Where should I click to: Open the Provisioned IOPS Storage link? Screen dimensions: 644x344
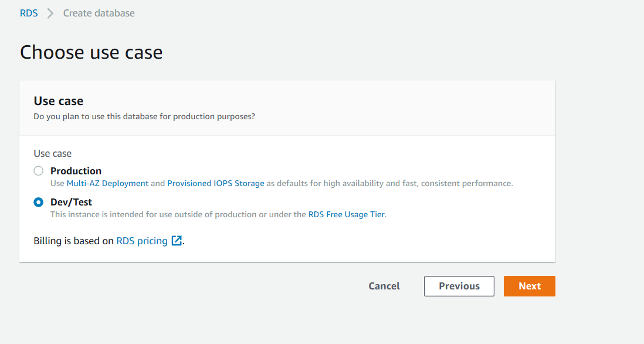click(x=216, y=183)
